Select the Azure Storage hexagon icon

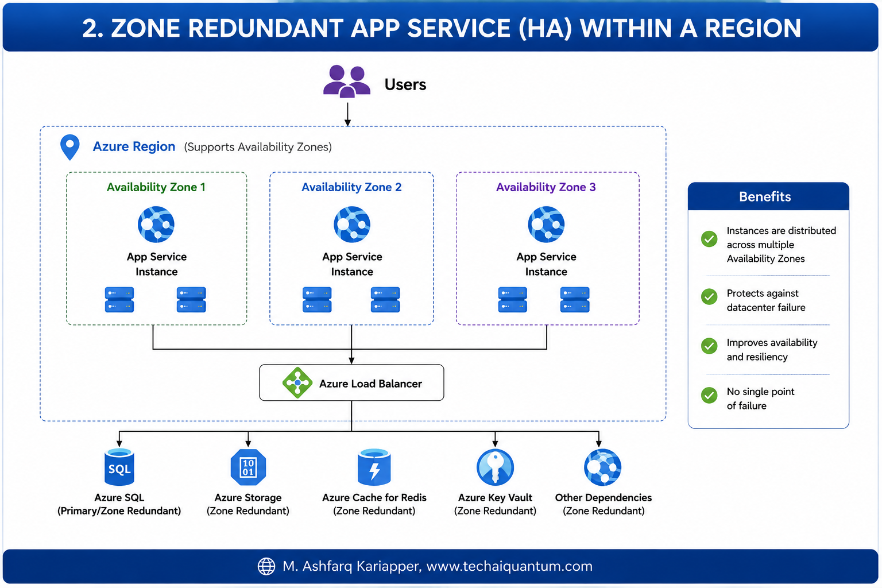coord(248,467)
